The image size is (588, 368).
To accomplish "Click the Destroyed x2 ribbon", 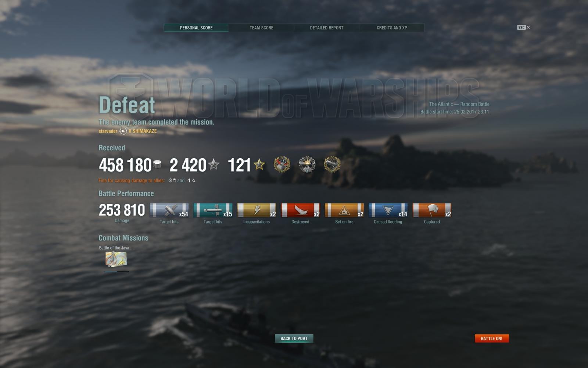I will tap(300, 210).
